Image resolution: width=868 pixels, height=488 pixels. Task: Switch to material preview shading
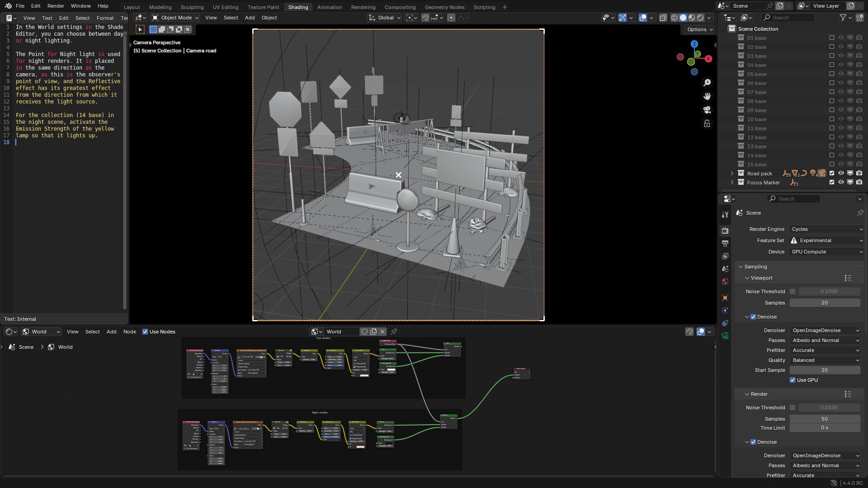pyautogui.click(x=692, y=18)
